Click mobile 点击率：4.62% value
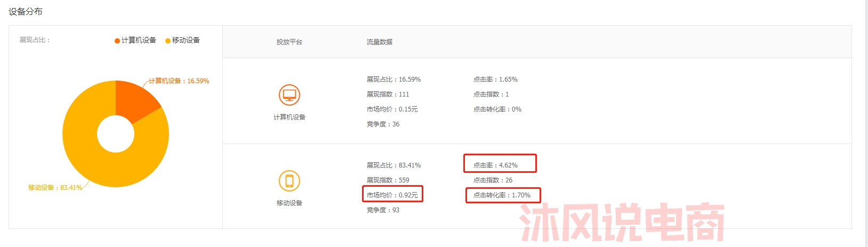Image resolution: width=868 pixels, height=247 pixels. (495, 165)
